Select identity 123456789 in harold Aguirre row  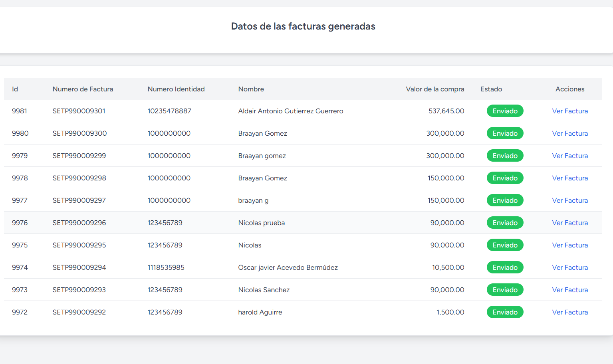pyautogui.click(x=165, y=312)
